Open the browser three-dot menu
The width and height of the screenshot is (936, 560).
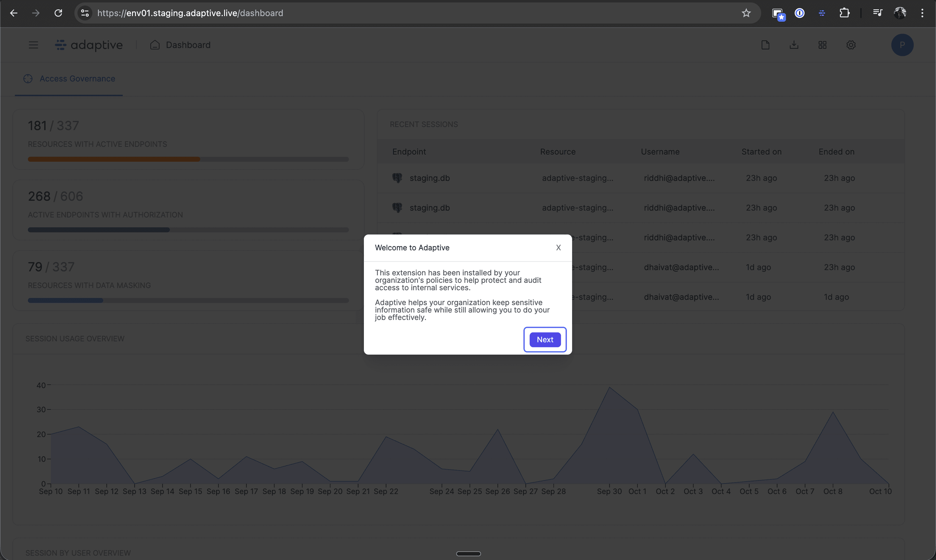922,13
